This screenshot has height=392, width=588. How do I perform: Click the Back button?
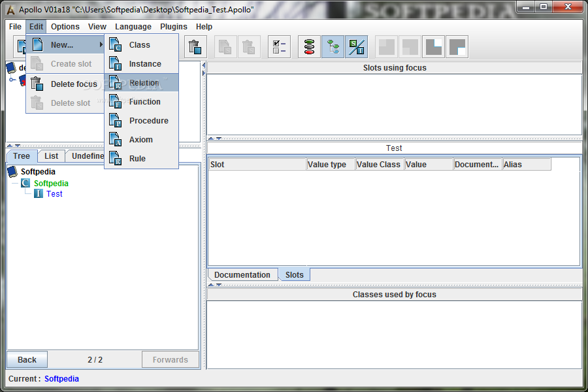[27, 360]
